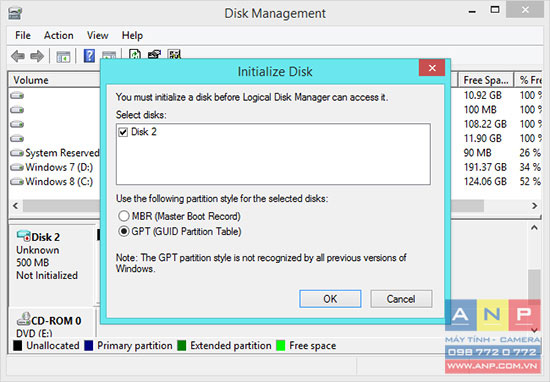Screen dimensions: 550x382
Task: Click the Cancel button in the dialog
Action: (x=401, y=299)
